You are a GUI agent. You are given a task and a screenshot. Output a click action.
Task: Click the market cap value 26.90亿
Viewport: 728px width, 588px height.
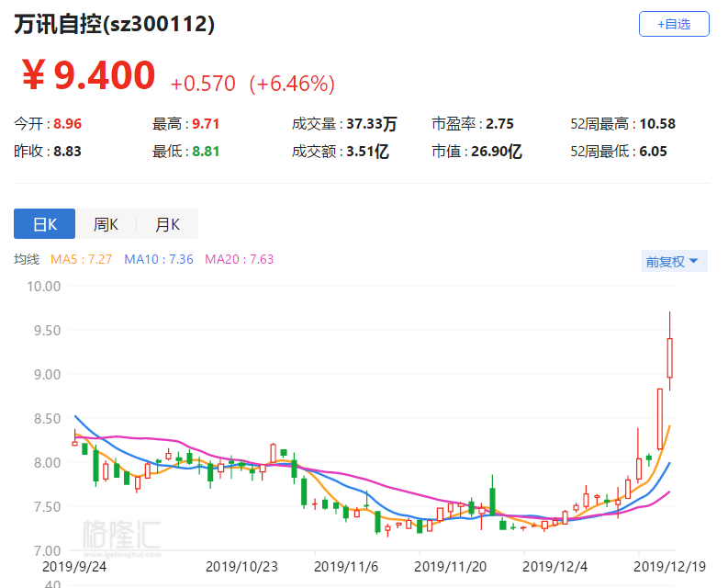(497, 151)
